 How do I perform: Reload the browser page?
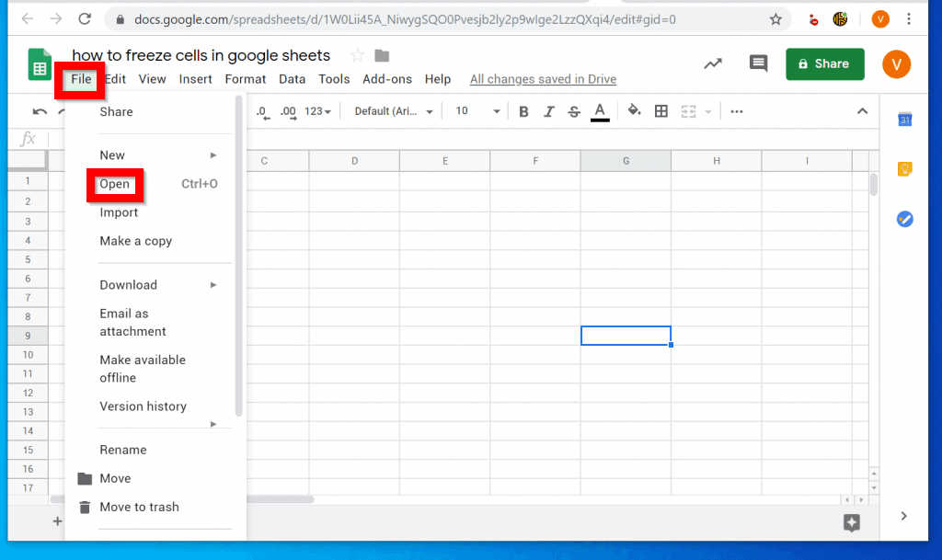(x=85, y=19)
